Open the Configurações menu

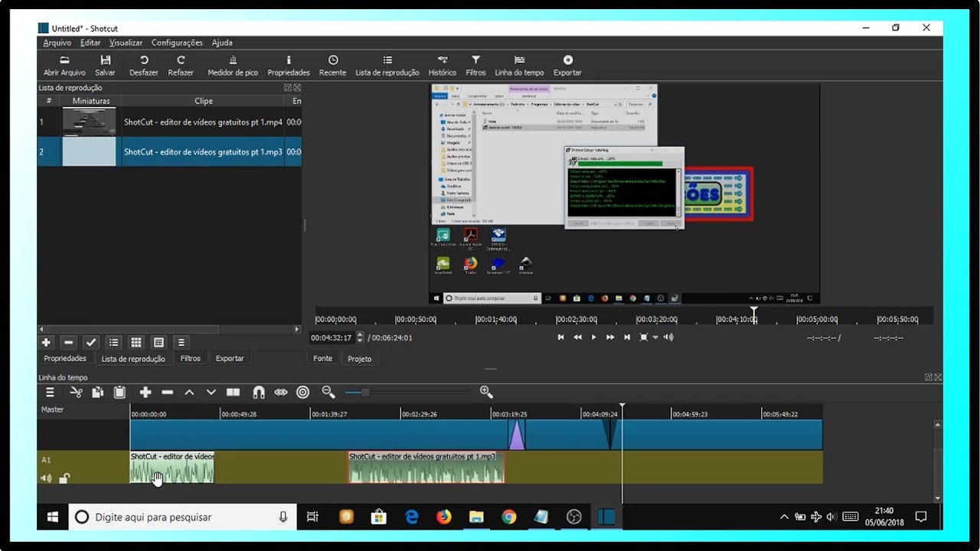point(177,43)
